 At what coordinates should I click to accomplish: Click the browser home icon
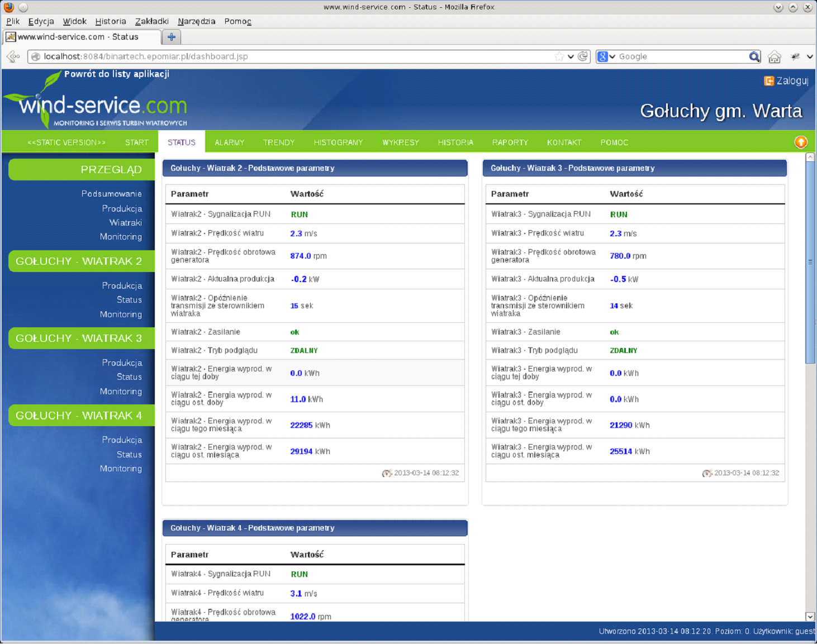774,56
